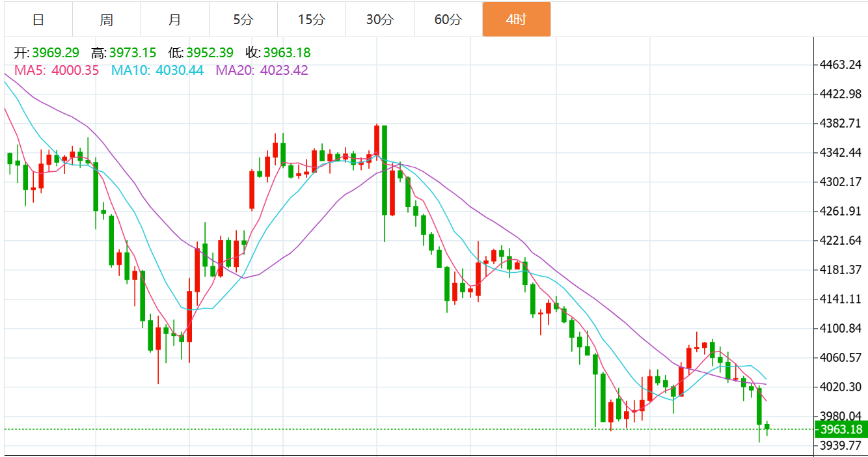Click the 4020.30 price axis label
Image resolution: width=868 pixels, height=457 pixels.
841,387
